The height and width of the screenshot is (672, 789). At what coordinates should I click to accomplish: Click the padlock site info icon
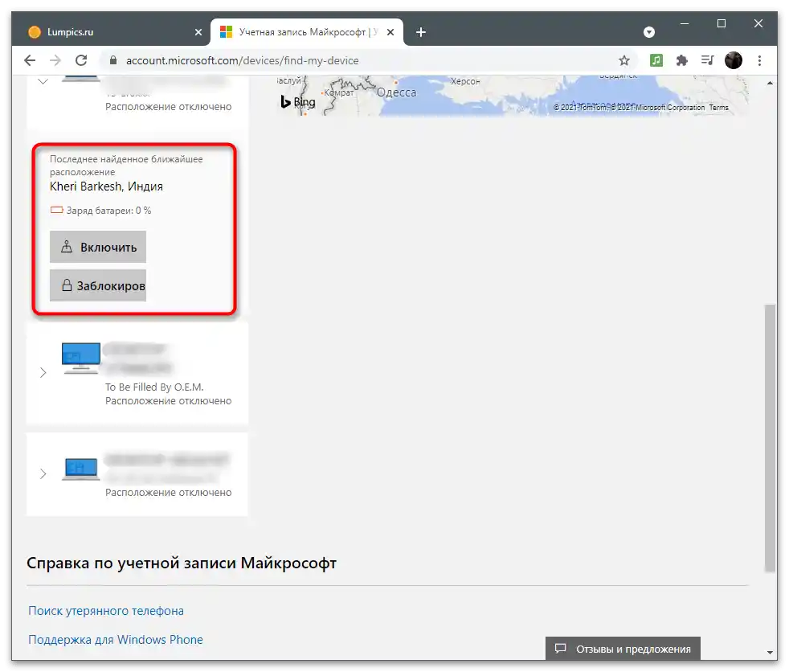point(113,60)
